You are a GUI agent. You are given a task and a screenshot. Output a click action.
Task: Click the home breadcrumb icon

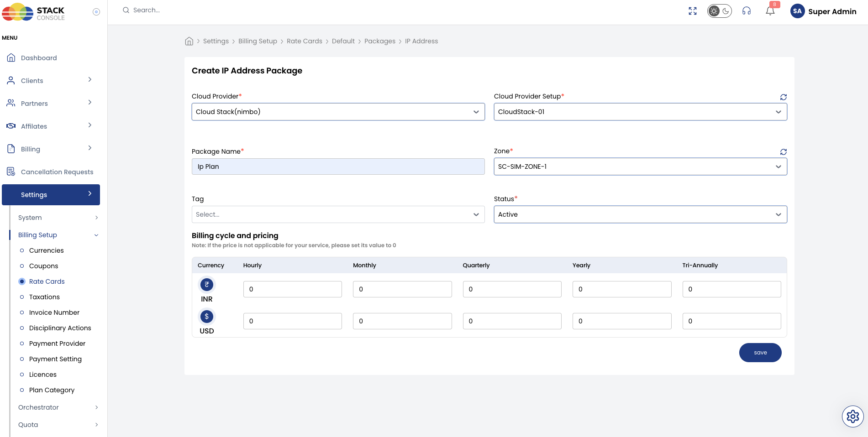(x=189, y=41)
